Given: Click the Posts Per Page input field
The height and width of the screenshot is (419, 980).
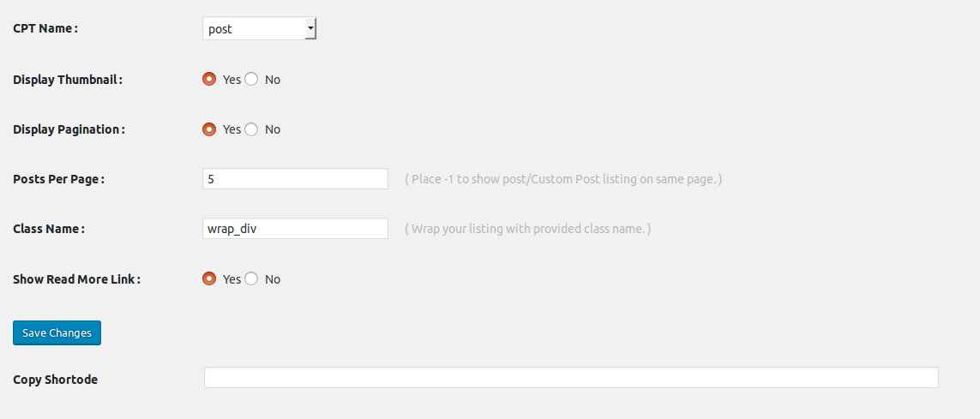Looking at the screenshot, I should 296,179.
